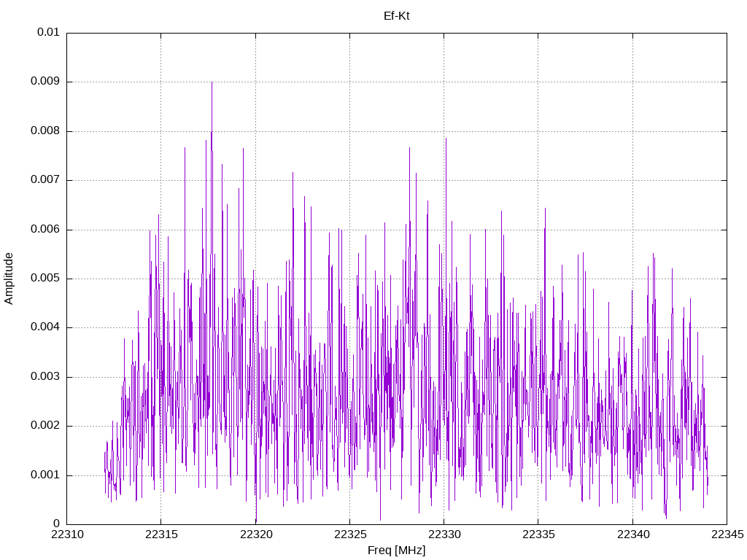The image size is (747, 560).
Task: Click y-axis tick label 0.01
Action: 48,32
